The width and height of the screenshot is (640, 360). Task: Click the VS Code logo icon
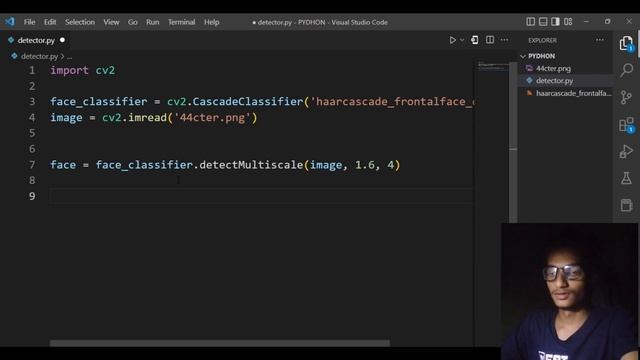10,22
